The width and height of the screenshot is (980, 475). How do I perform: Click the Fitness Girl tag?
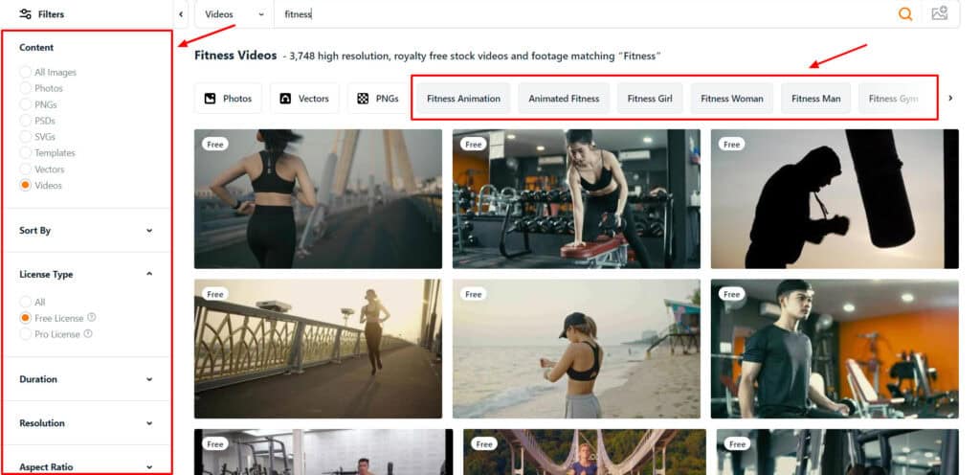[650, 98]
